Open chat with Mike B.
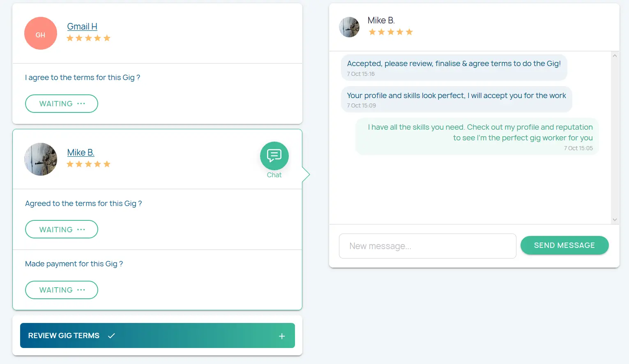The height and width of the screenshot is (364, 629). [x=274, y=156]
